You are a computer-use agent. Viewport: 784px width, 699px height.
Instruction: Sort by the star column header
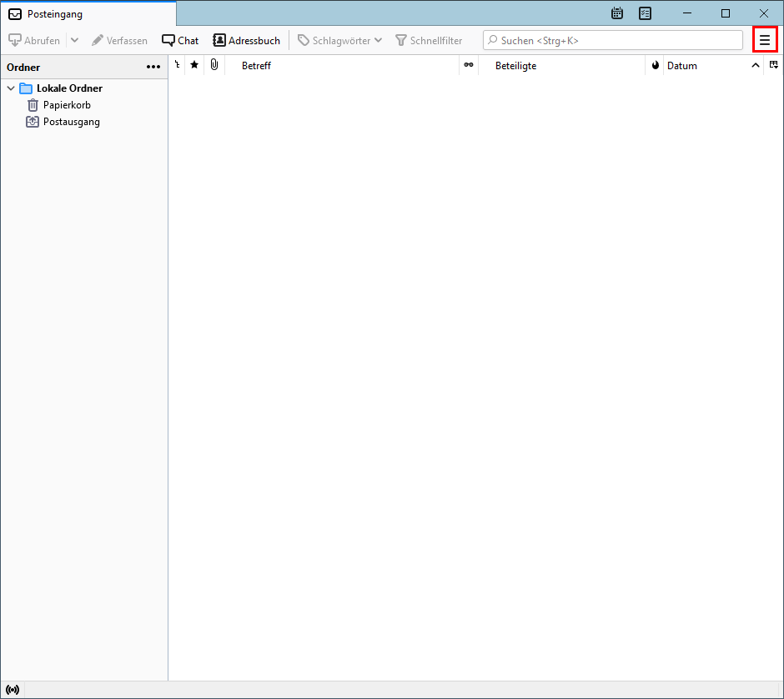[x=194, y=65]
